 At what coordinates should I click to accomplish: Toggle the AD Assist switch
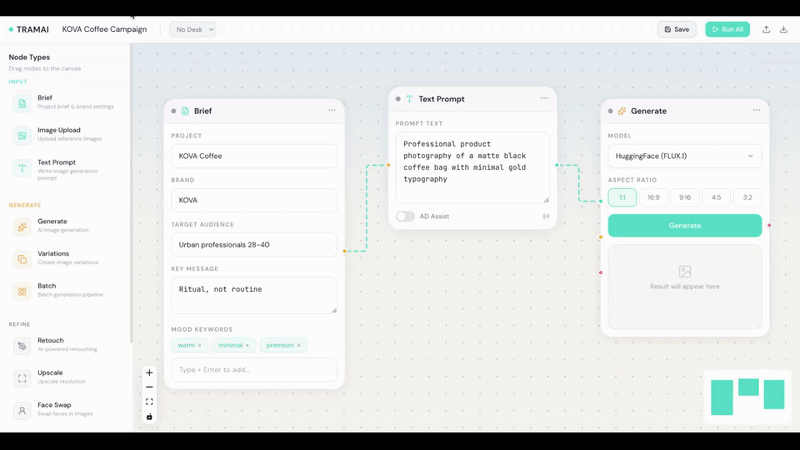(405, 216)
